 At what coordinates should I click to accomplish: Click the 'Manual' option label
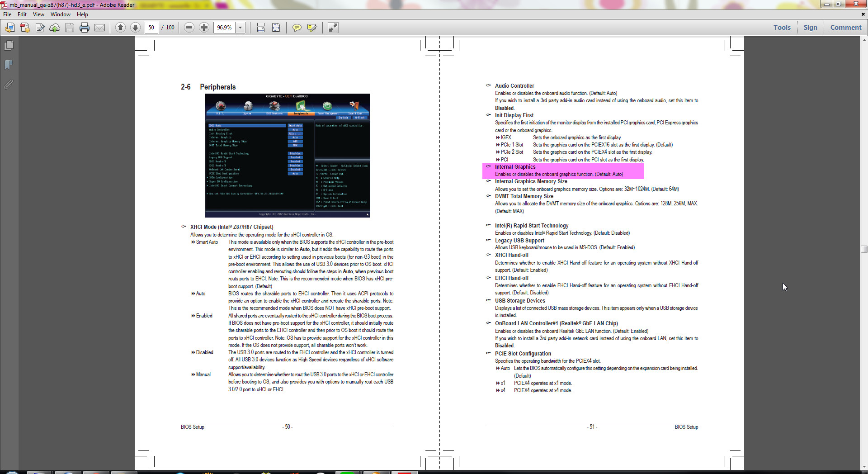(x=203, y=374)
